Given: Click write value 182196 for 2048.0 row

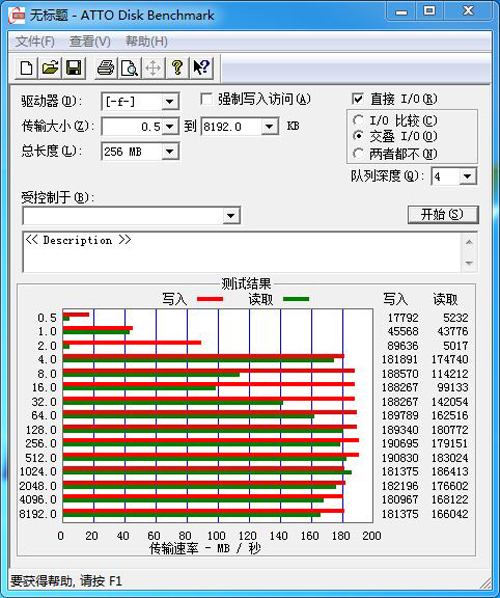Looking at the screenshot, I should tap(400, 486).
